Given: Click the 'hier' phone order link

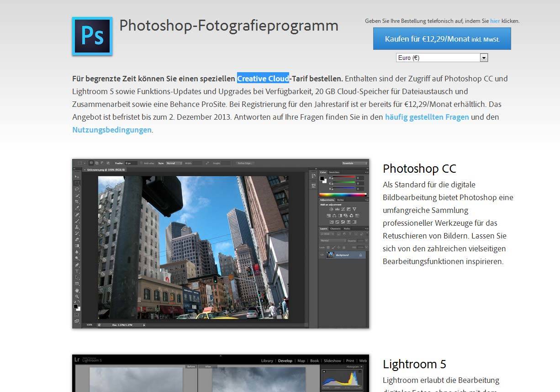Looking at the screenshot, I should tap(495, 21).
